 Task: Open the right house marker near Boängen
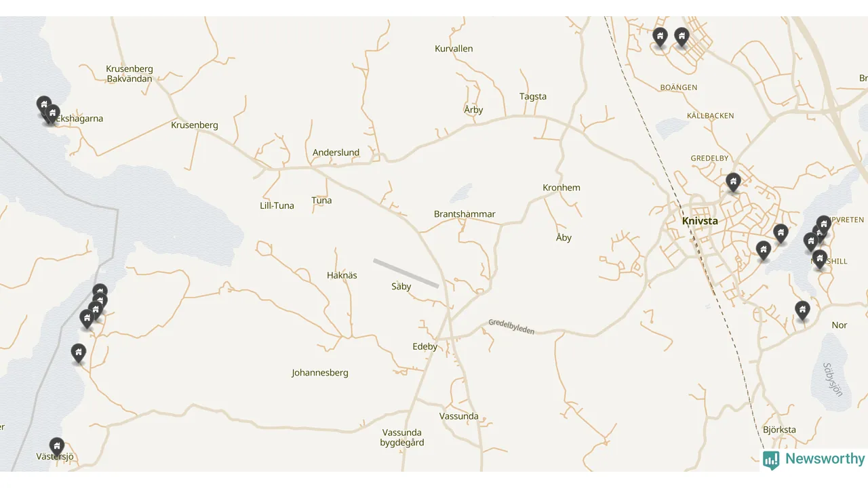tap(682, 37)
